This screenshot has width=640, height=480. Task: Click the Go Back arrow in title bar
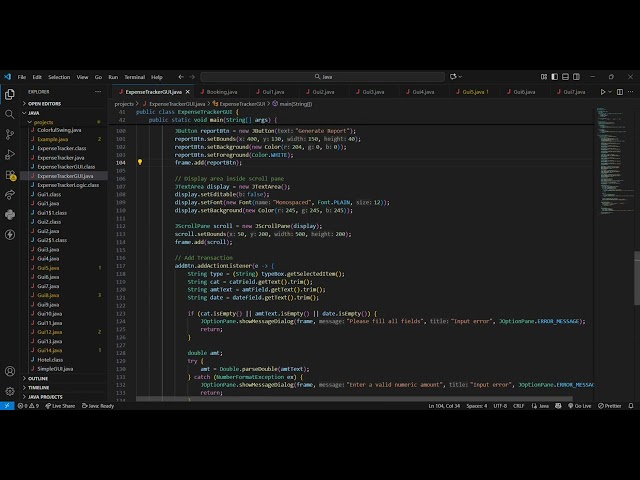pos(181,77)
